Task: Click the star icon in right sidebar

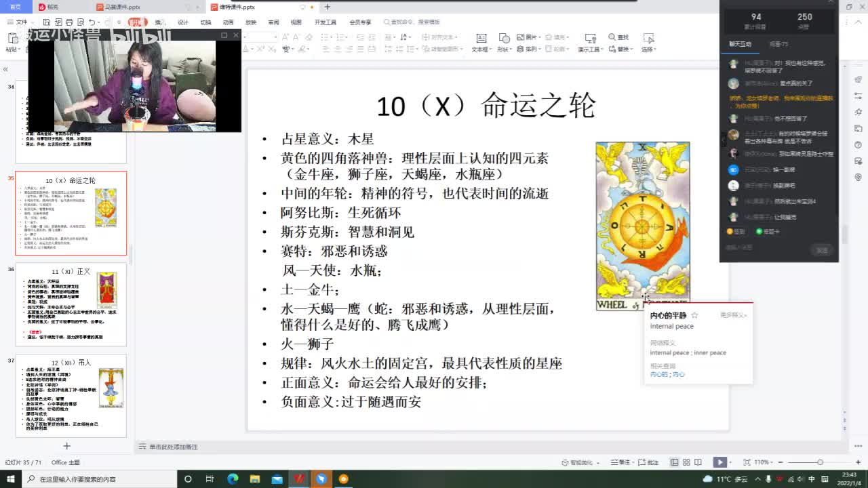Action: pyautogui.click(x=859, y=113)
